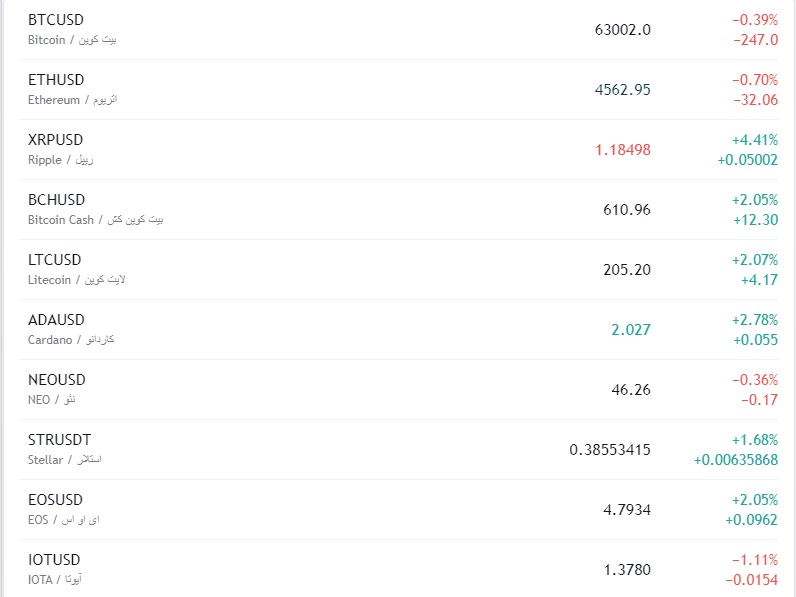This screenshot has width=796, height=597.
Task: Click the NEO −0.36% change value
Action: pyautogui.click(x=754, y=380)
